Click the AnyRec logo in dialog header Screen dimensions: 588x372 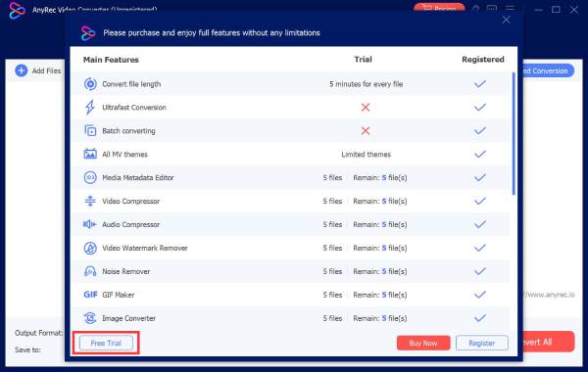coord(88,33)
